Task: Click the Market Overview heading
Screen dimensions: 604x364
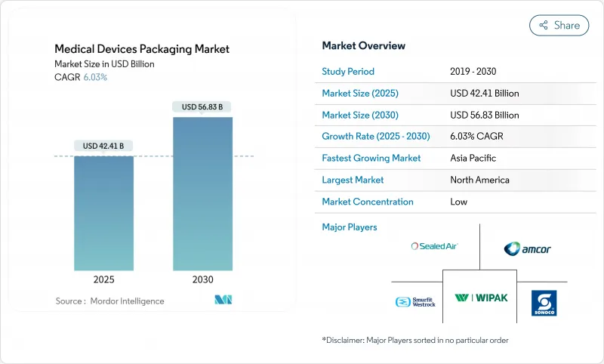Action: (363, 46)
